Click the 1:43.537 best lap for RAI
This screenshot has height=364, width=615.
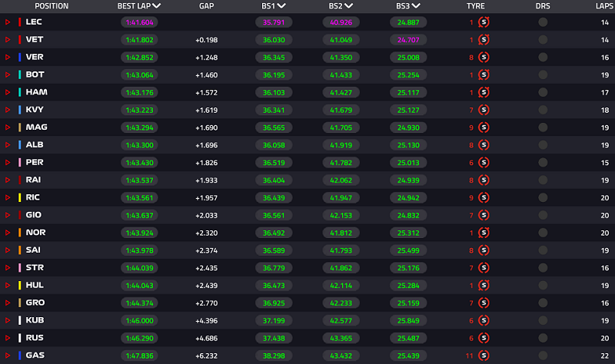139,180
